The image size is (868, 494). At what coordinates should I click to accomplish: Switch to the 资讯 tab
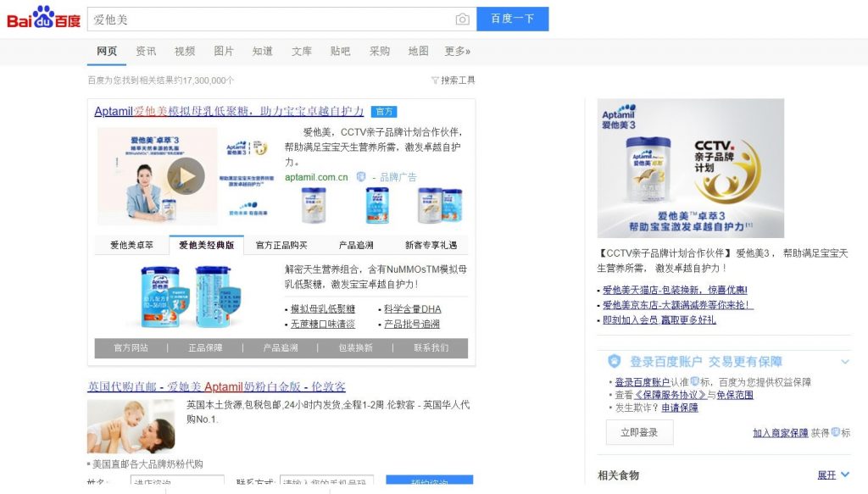tap(146, 51)
